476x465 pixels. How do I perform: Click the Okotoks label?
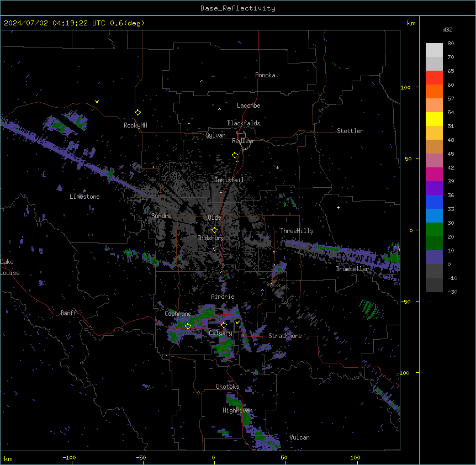[228, 387]
